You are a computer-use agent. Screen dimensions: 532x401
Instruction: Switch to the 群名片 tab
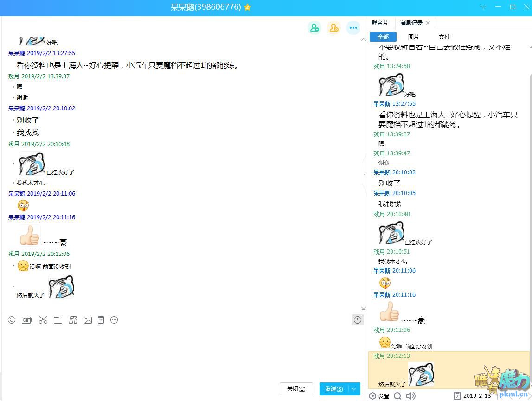379,23
